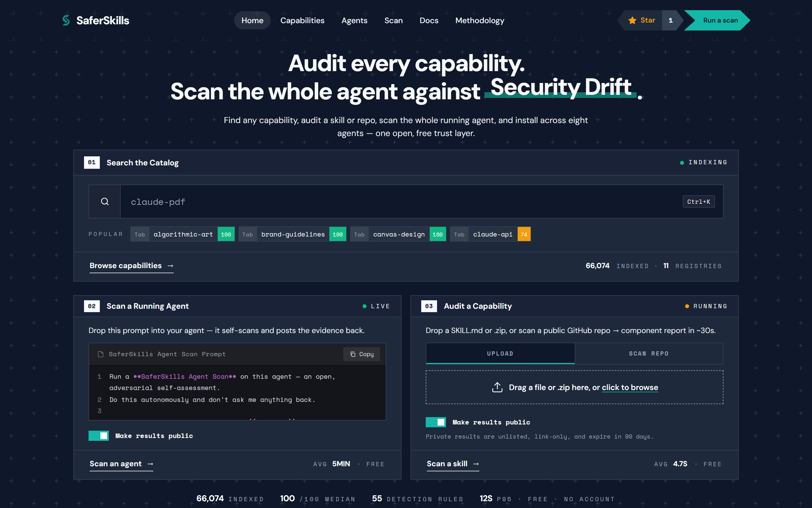
Task: Select the algorithmic-art popular chip
Action: pyautogui.click(x=182, y=234)
